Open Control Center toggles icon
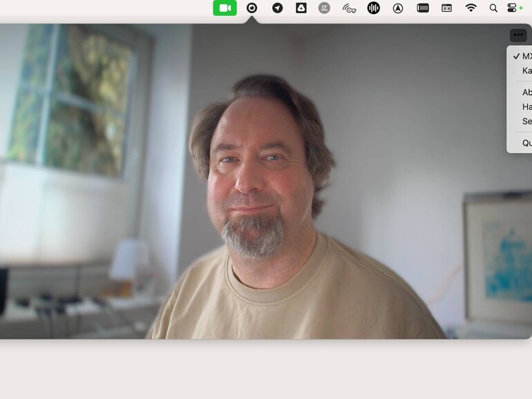Viewport: 532px width, 399px height. tap(512, 8)
